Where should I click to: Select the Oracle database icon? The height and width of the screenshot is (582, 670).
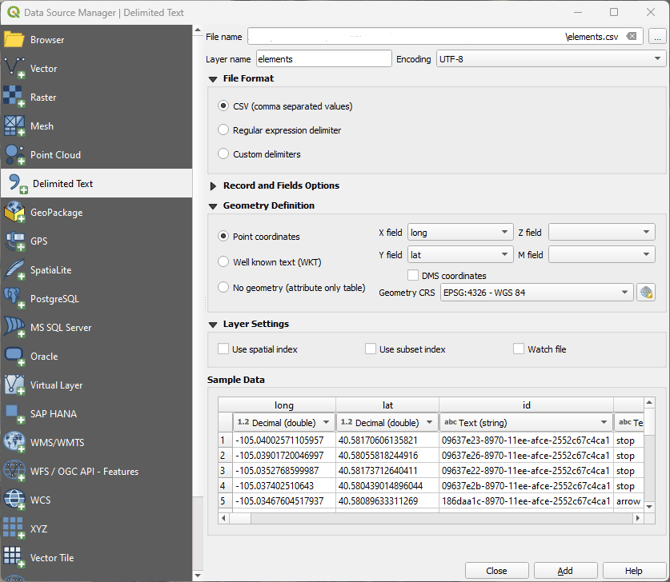click(x=14, y=356)
